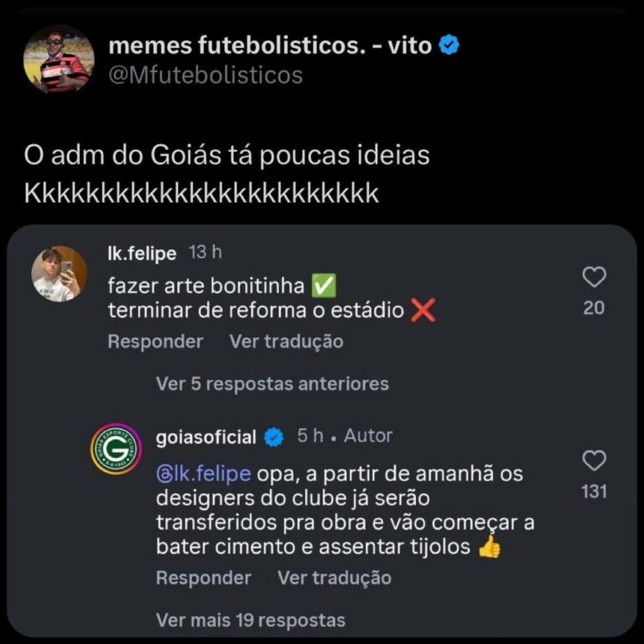
Task: Click the 20 likes count
Action: pyautogui.click(x=594, y=309)
